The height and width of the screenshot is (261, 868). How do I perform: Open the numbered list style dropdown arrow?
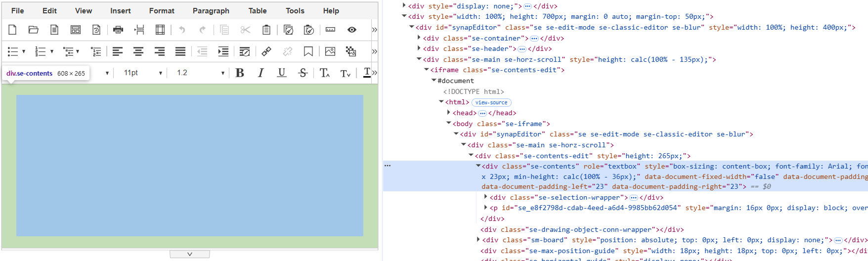(x=52, y=51)
